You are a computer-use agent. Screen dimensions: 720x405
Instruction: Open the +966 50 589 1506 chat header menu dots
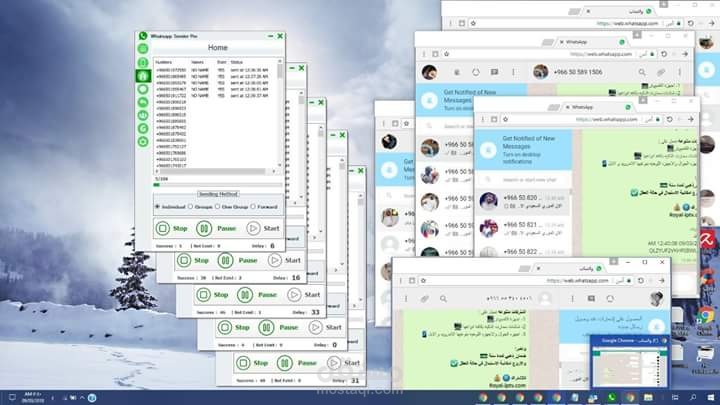[x=680, y=72]
